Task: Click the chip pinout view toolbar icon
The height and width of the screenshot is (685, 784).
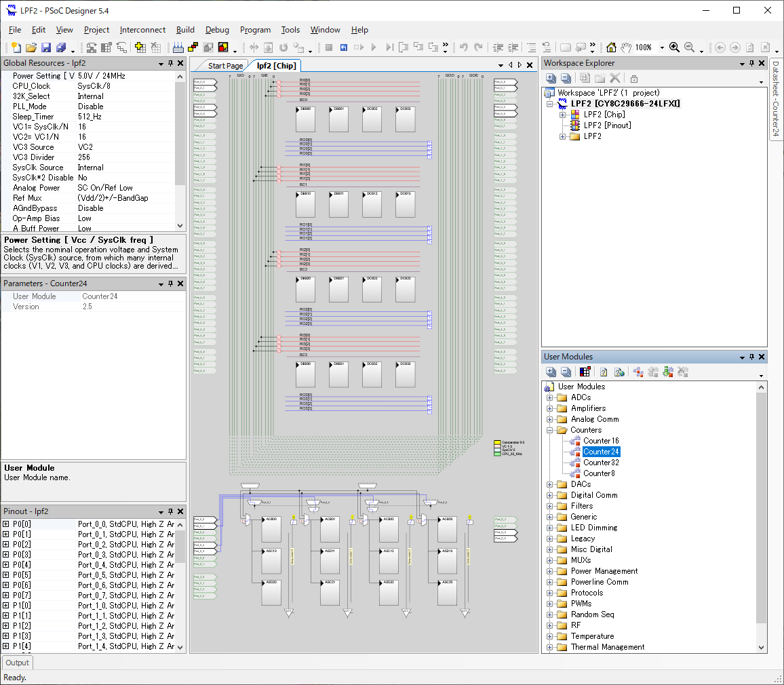Action: [178, 47]
